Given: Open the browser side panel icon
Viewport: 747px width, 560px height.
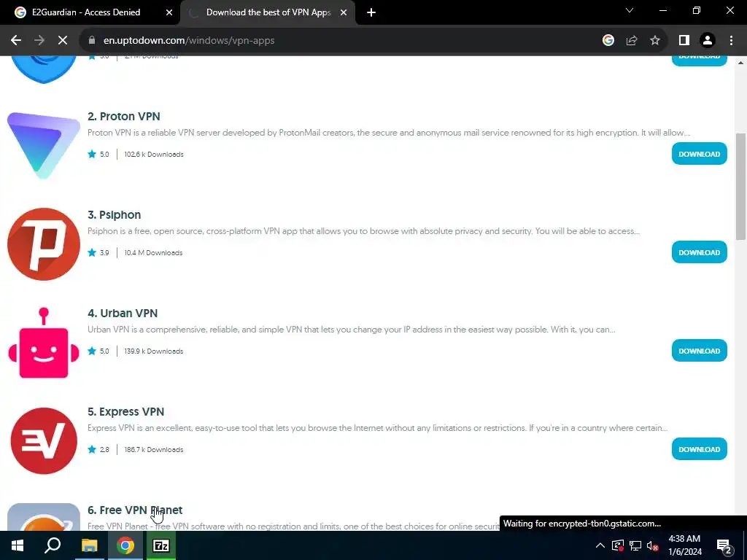Looking at the screenshot, I should click(x=684, y=41).
